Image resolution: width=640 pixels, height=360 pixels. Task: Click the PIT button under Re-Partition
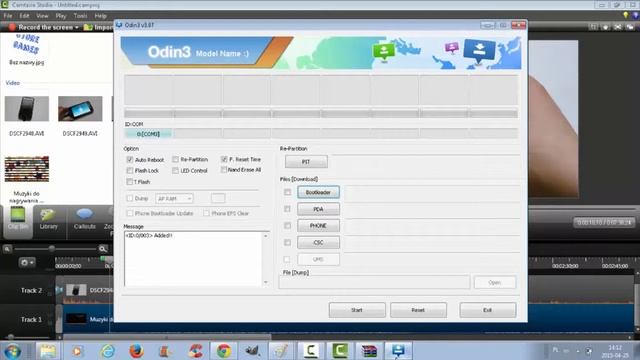306,162
